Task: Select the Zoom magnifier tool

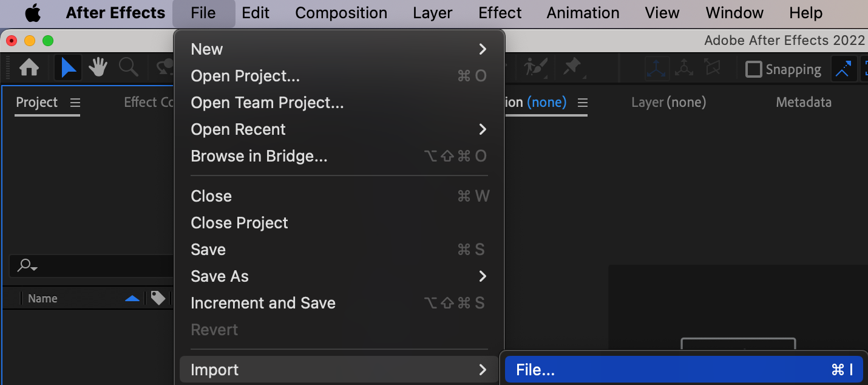Action: 128,67
